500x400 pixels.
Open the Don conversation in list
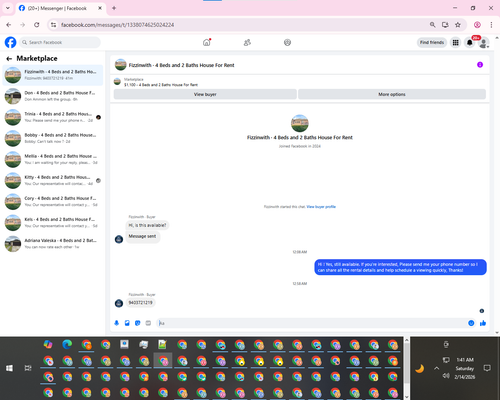click(x=53, y=96)
